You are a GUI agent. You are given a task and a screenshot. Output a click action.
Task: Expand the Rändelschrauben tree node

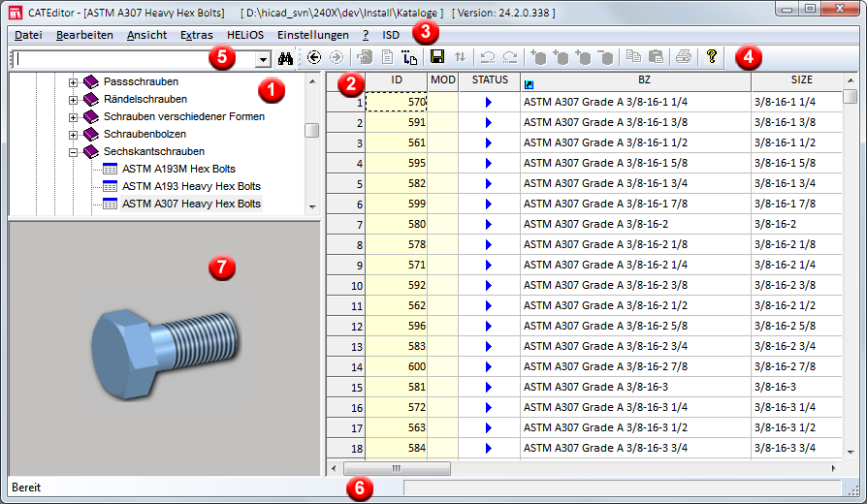click(x=73, y=100)
